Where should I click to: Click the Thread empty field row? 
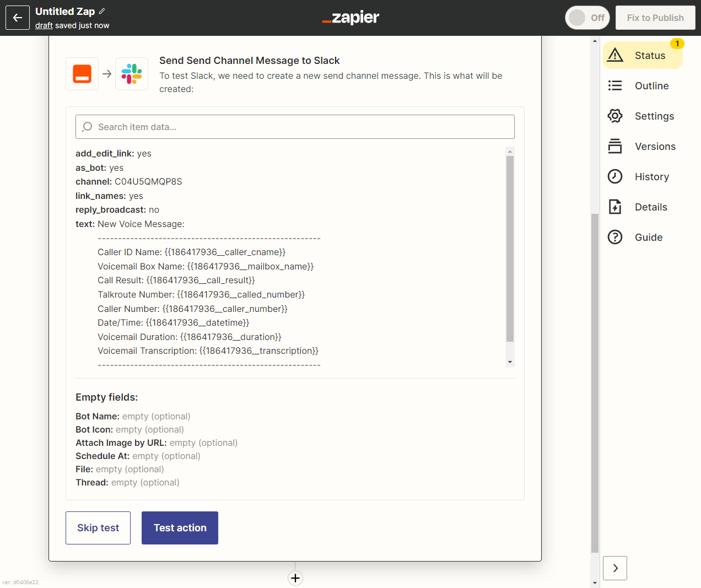pos(127,483)
